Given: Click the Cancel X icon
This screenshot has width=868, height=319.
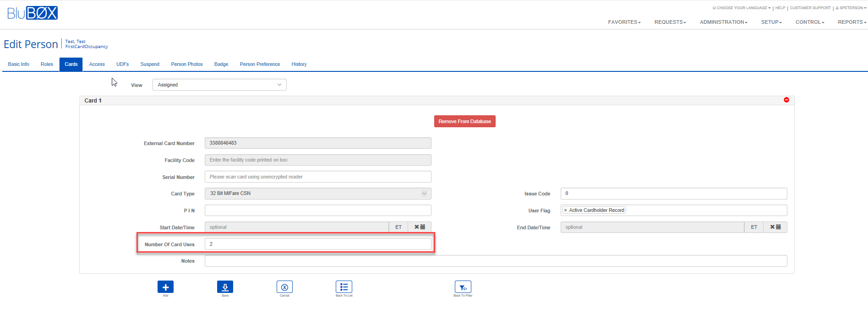Looking at the screenshot, I should point(284,287).
